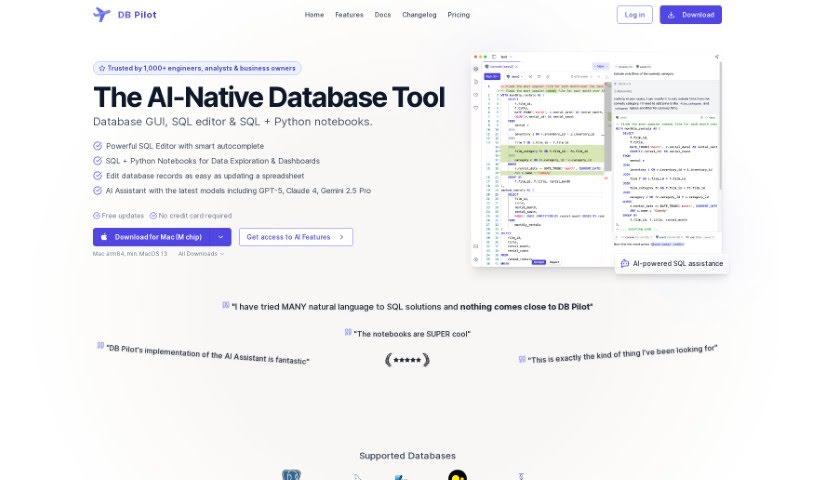Click the DB Pilot airplane logo
Viewport: 815px width, 480px height.
102,15
